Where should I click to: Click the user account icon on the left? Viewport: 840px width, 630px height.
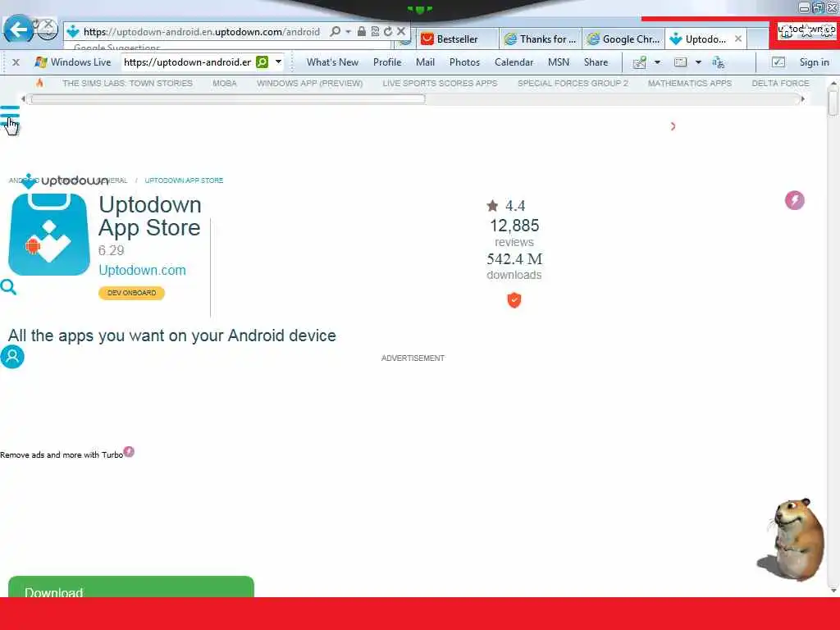[x=12, y=357]
